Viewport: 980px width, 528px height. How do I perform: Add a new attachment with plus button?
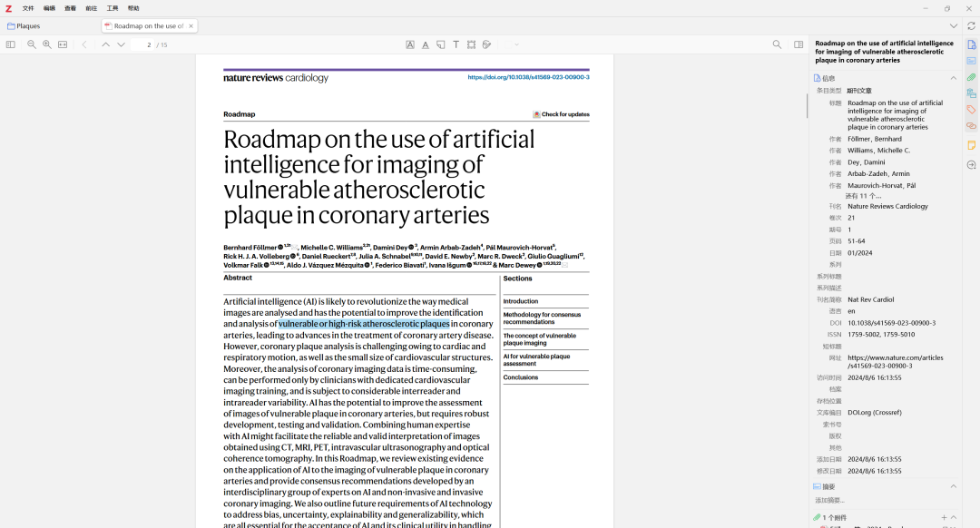pyautogui.click(x=944, y=517)
